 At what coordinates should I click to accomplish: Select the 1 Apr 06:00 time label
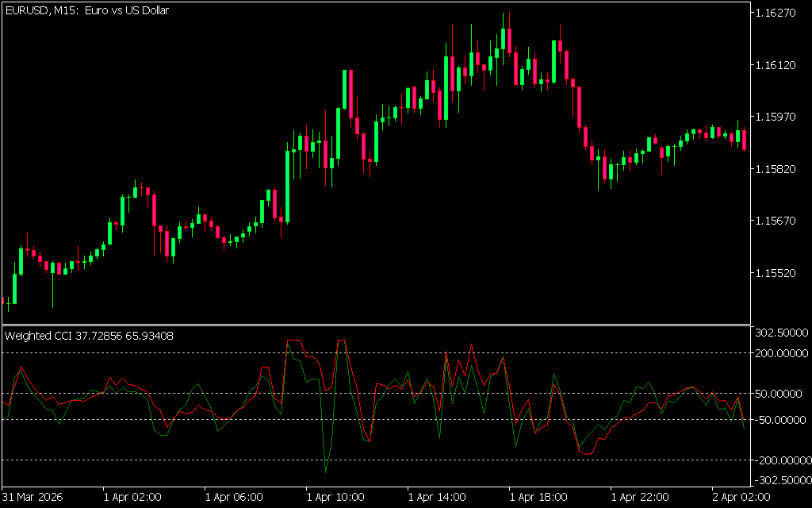pos(234,497)
